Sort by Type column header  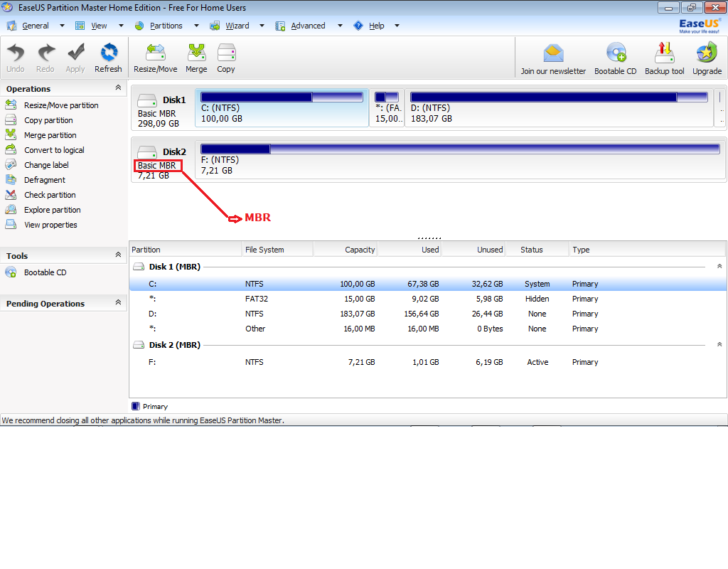[x=647, y=250]
